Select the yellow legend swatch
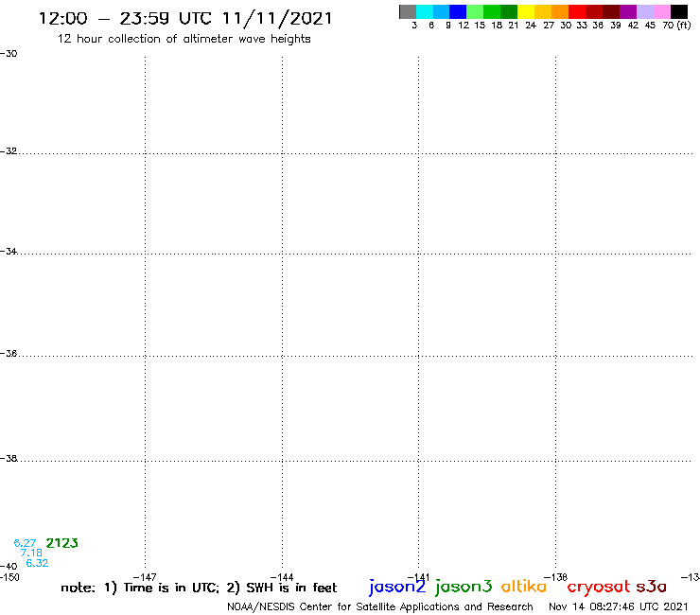Image resolution: width=700 pixels, height=615 pixels. [526, 11]
